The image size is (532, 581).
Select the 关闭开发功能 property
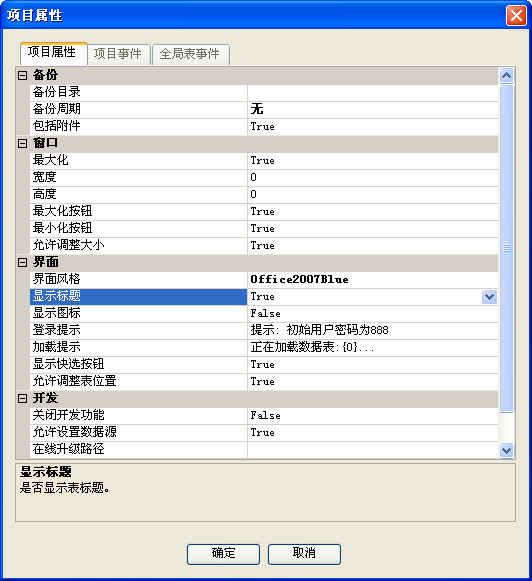pyautogui.click(x=139, y=416)
